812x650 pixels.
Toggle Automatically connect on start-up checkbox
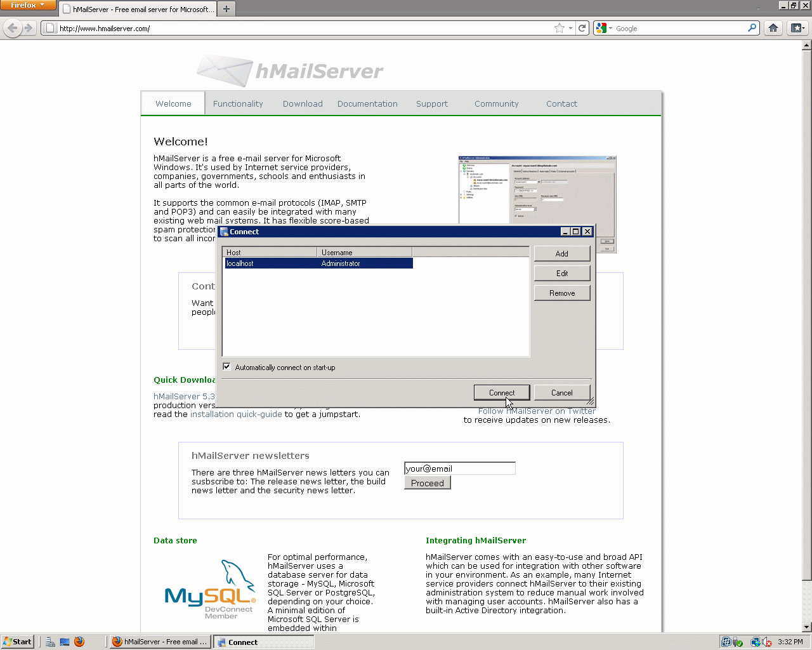coord(226,367)
